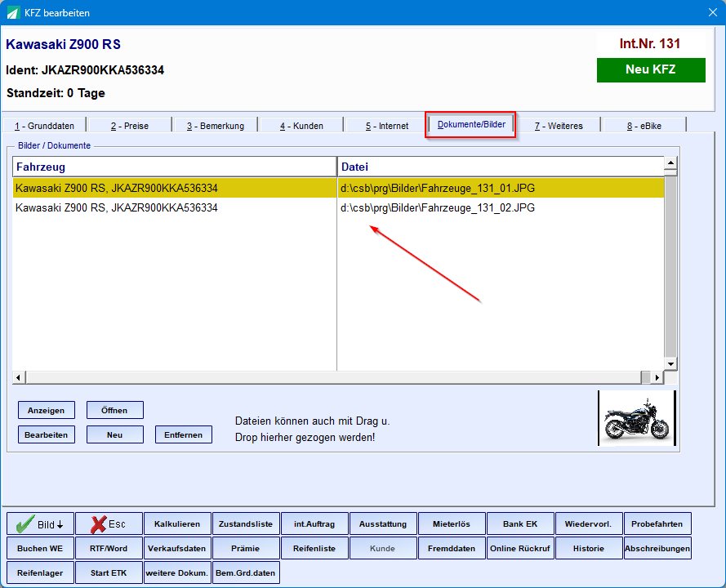The image size is (726, 588).
Task: Click the Anzeigen button
Action: point(47,410)
